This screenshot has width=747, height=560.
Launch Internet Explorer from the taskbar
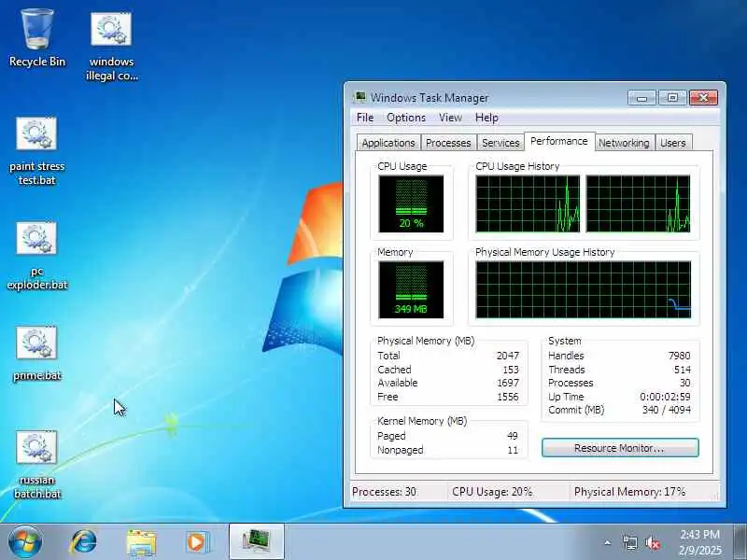pos(84,542)
